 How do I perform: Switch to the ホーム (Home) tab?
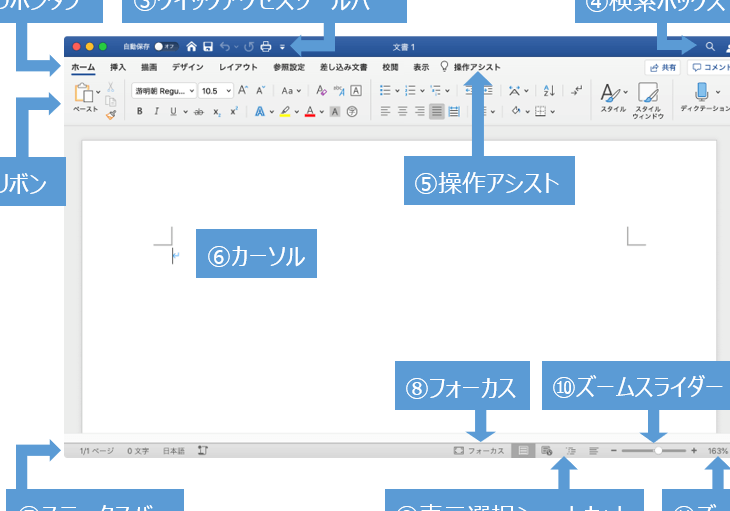tap(83, 67)
